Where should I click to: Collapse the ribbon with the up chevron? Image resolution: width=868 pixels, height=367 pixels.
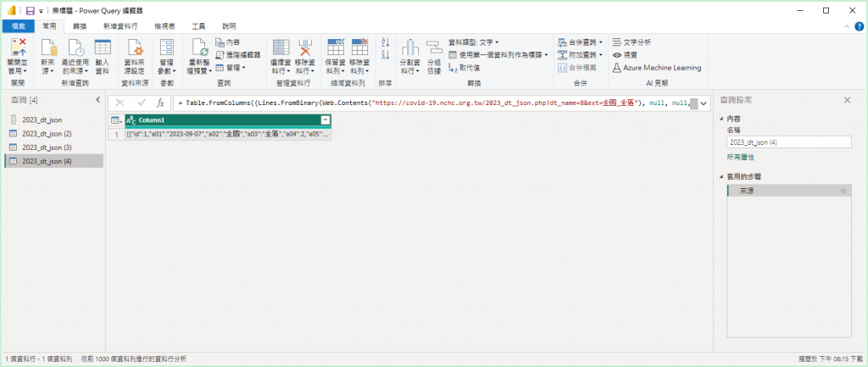(847, 26)
